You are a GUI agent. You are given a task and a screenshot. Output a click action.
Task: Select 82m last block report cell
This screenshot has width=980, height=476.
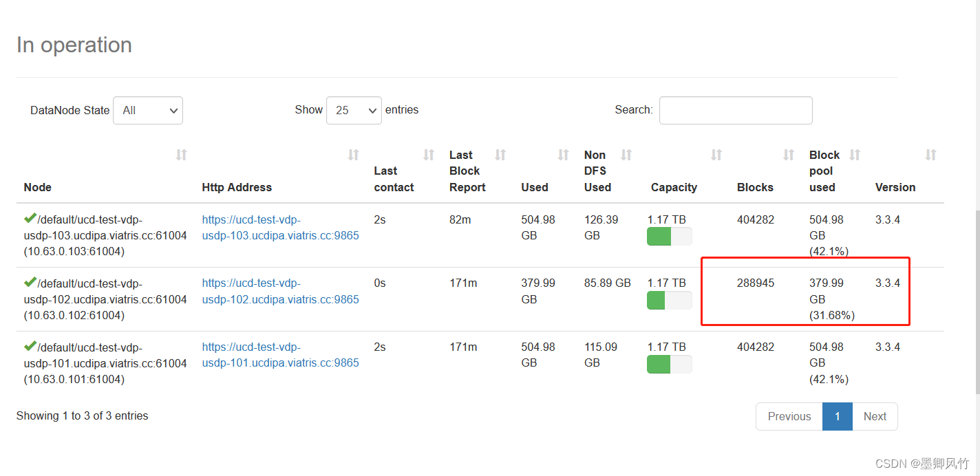coord(460,219)
